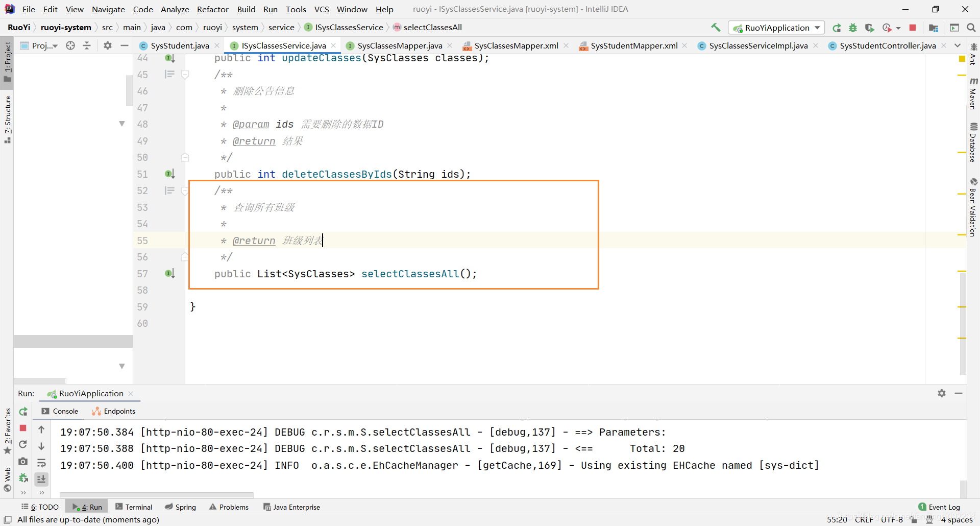Rerun RuoYiApplication from main toolbar
This screenshot has width=980, height=526.
(x=837, y=28)
